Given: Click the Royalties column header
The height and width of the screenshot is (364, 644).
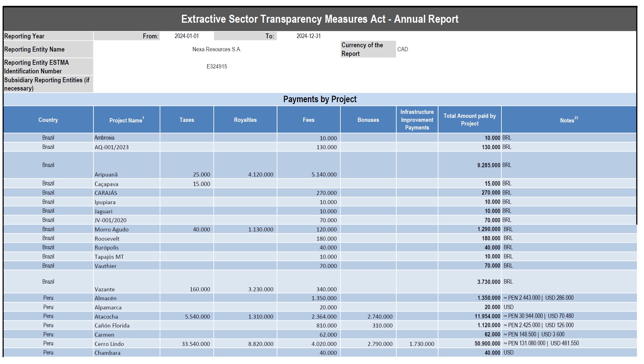Looking at the screenshot, I should (x=245, y=120).
